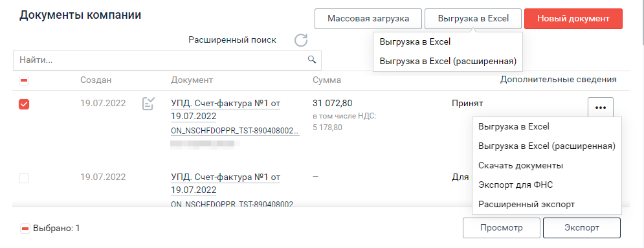Toggle the select-all header checkbox
The image size is (644, 248).
coord(24,80)
